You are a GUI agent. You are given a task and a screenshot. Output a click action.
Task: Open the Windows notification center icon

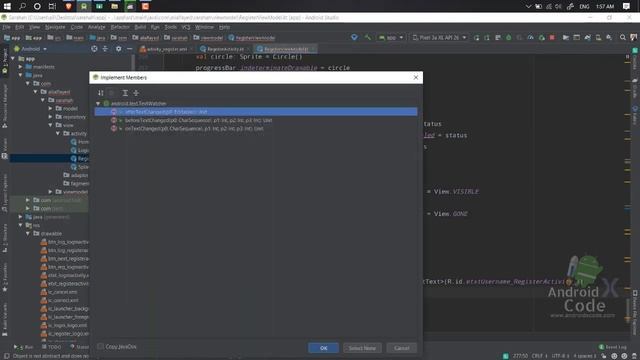pos(626,6)
